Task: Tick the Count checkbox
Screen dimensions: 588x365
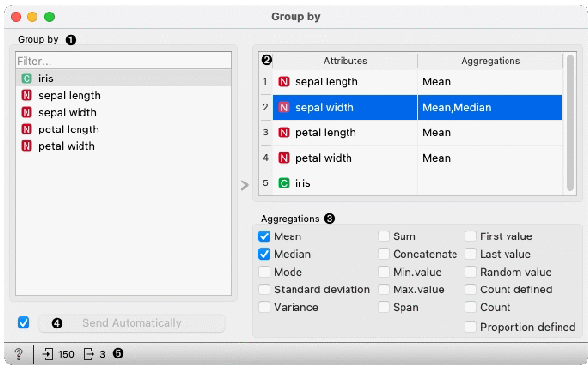Action: click(x=470, y=307)
